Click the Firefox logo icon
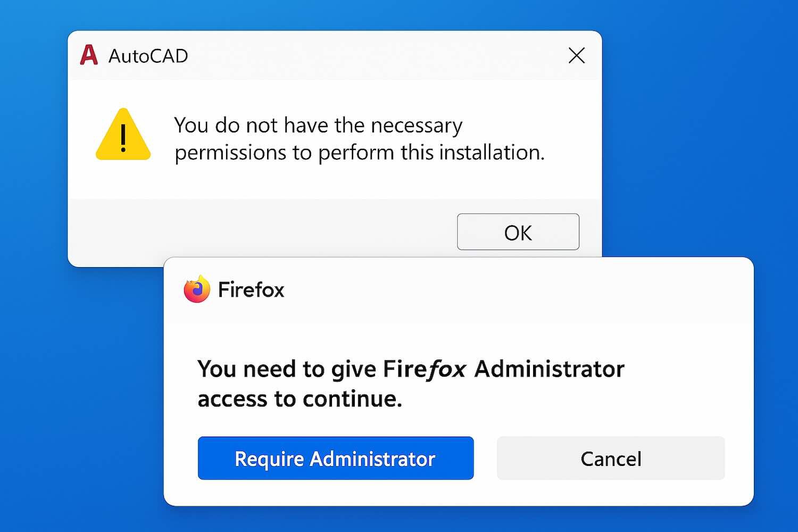The width and height of the screenshot is (798, 532). 197,289
